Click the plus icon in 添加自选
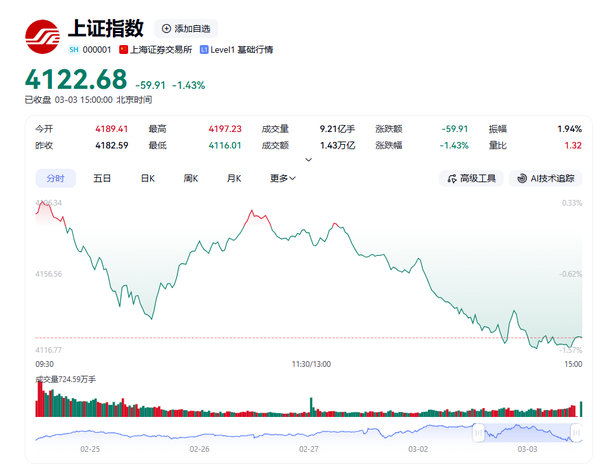This screenshot has height=469, width=600. [166, 29]
